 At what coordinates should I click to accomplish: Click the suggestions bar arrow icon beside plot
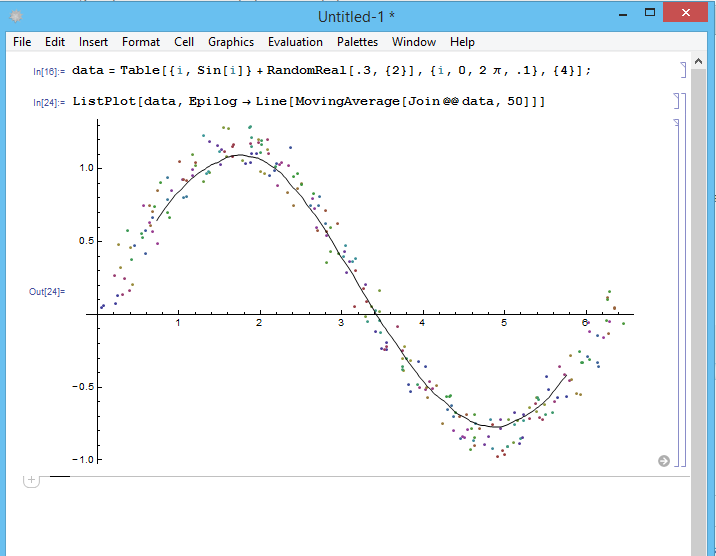point(664,461)
